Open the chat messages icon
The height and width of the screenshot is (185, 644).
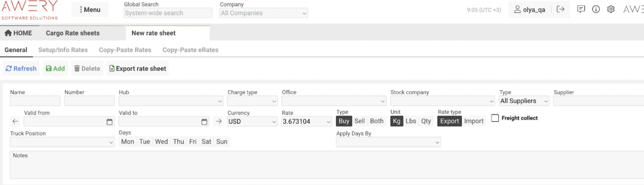point(581,9)
